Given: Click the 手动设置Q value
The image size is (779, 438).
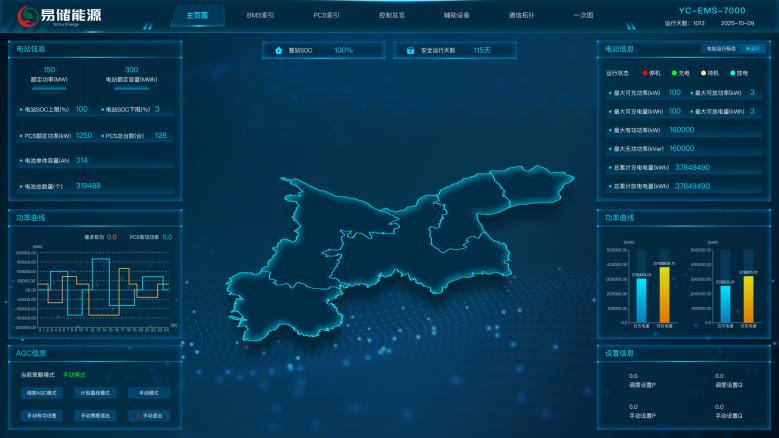Looking at the screenshot, I should coord(719,407).
